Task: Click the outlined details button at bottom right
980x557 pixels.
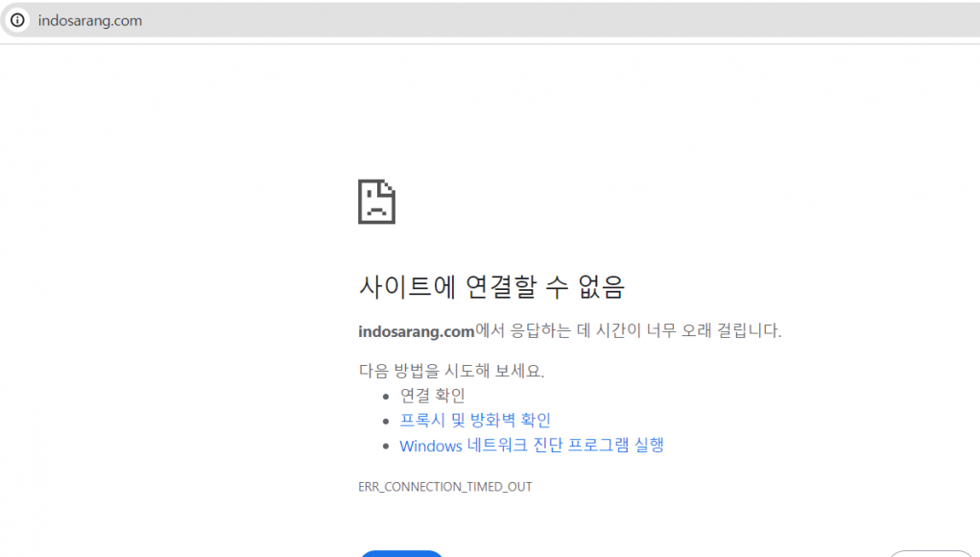Action: point(930,553)
